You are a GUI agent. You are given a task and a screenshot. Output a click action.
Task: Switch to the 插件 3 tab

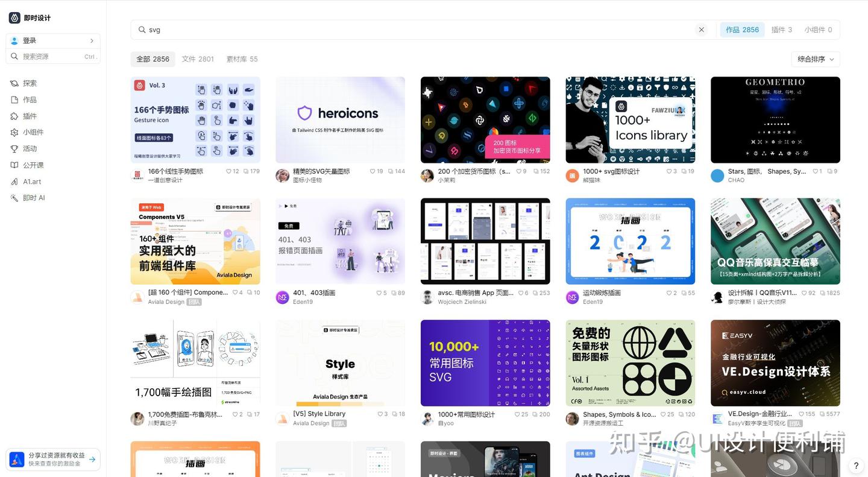(x=782, y=30)
